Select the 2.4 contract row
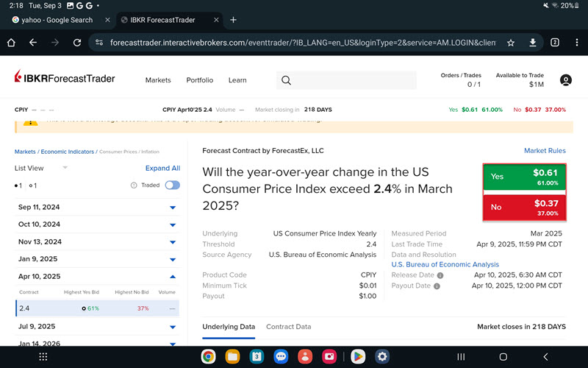The width and height of the screenshot is (588, 368). point(97,308)
